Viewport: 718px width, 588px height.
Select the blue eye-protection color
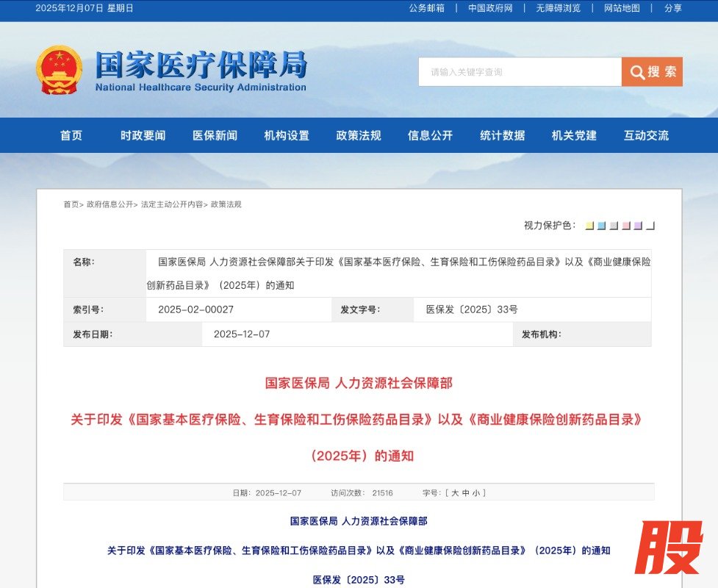pyautogui.click(x=601, y=226)
